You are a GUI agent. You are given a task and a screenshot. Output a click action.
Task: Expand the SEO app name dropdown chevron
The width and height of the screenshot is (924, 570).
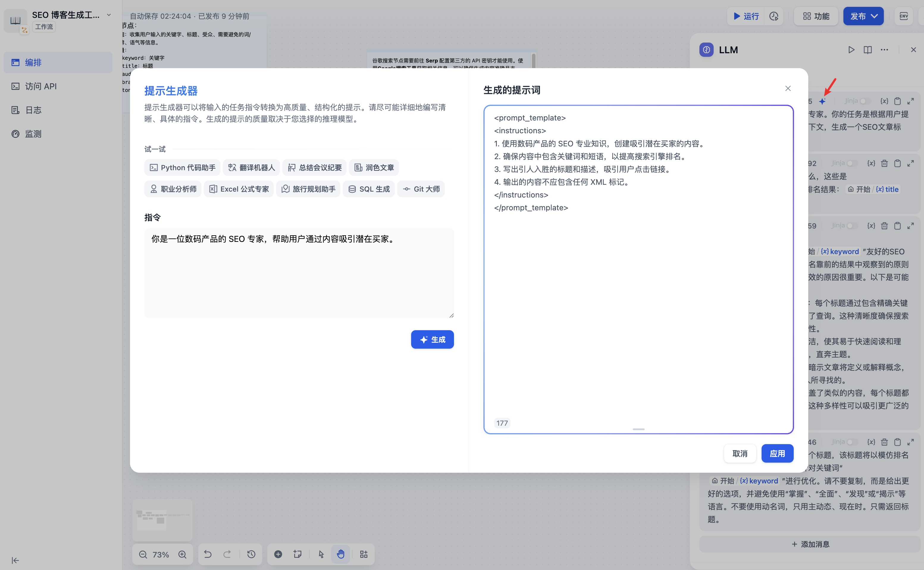click(x=109, y=15)
